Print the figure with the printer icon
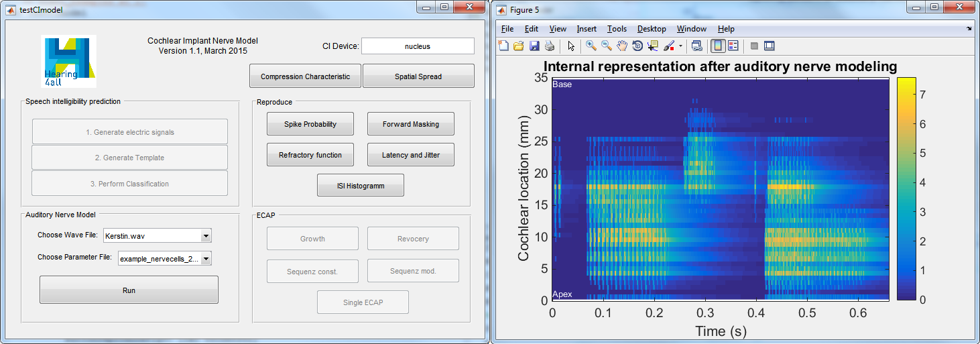The width and height of the screenshot is (980, 344). click(550, 46)
